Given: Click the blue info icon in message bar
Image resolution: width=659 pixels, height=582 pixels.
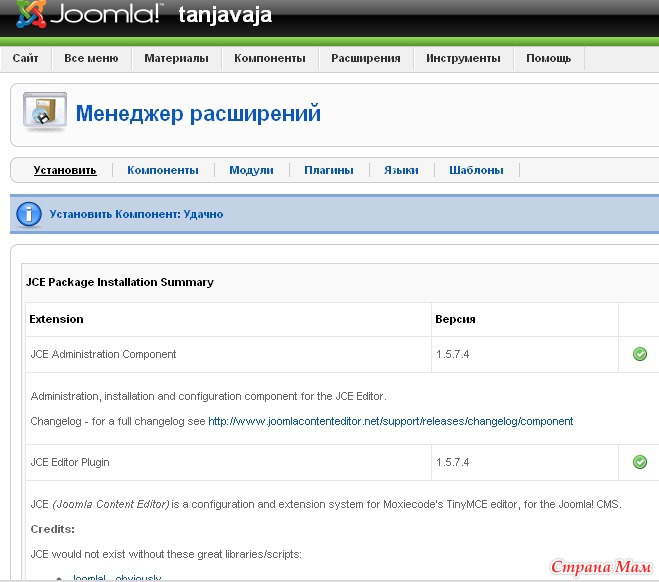Looking at the screenshot, I should point(29,214).
